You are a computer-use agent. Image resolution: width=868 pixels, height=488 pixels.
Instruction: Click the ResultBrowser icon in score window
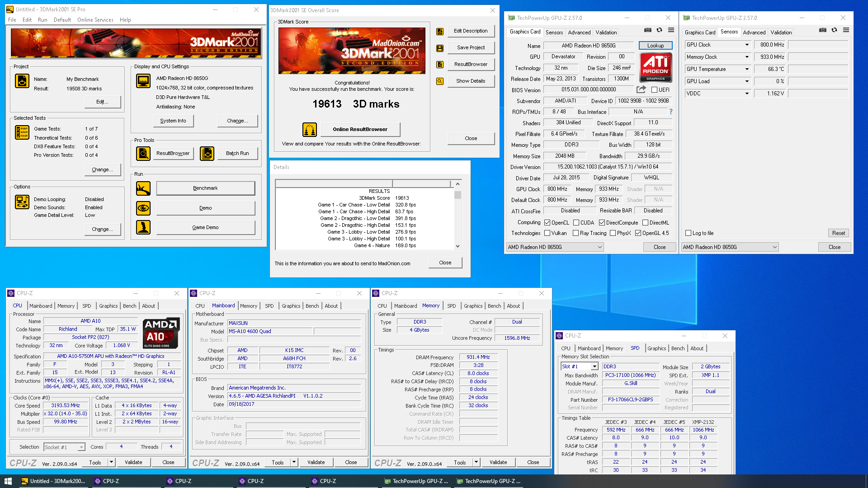pyautogui.click(x=439, y=65)
